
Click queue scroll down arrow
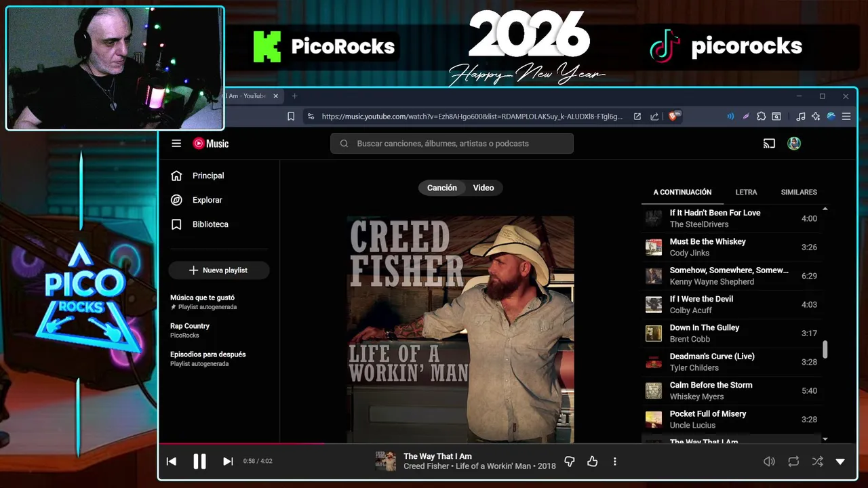coord(825,439)
